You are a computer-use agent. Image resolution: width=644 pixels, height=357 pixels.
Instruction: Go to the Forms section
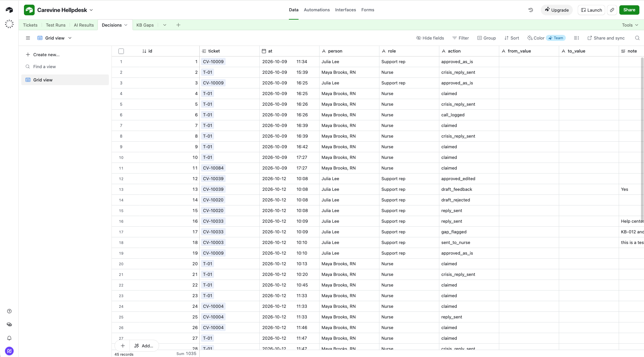(368, 10)
